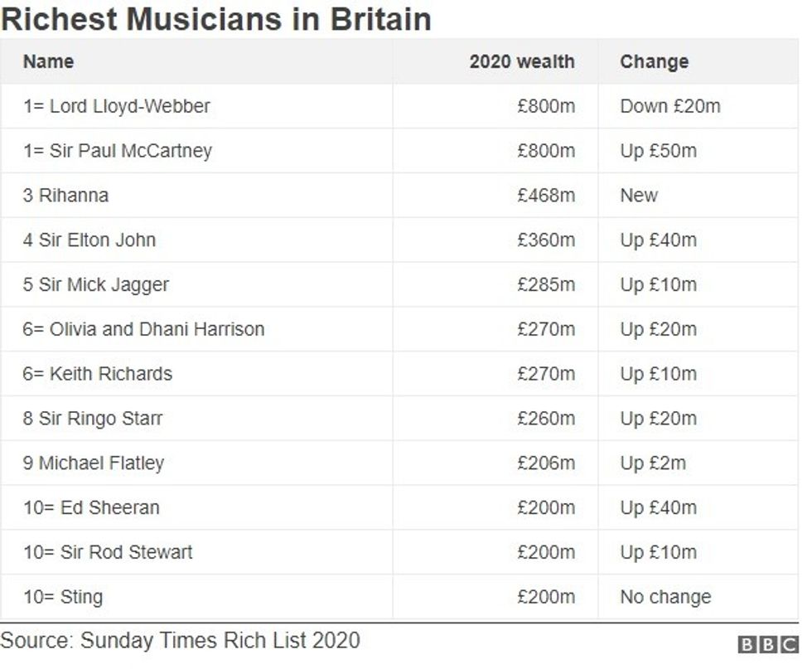Image resolution: width=812 pixels, height=669 pixels.
Task: Select Sir Ringo Starr row
Action: point(93,419)
